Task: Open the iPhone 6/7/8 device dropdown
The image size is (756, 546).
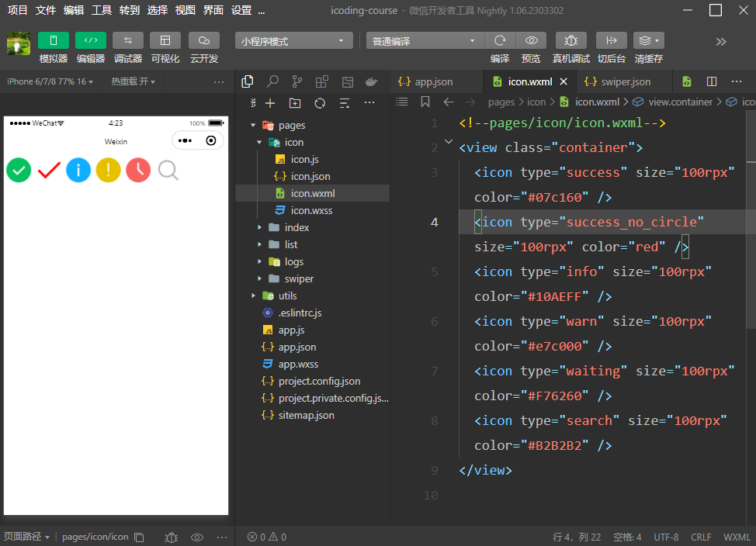Action: tap(50, 81)
